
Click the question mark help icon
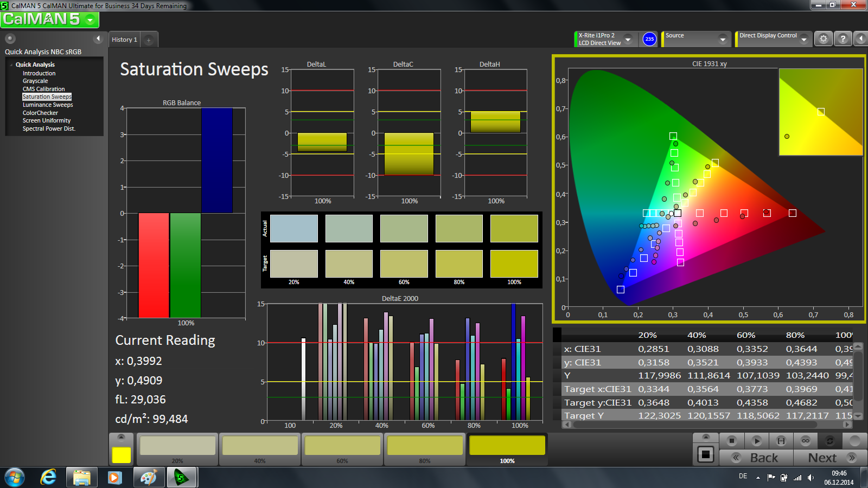click(843, 39)
